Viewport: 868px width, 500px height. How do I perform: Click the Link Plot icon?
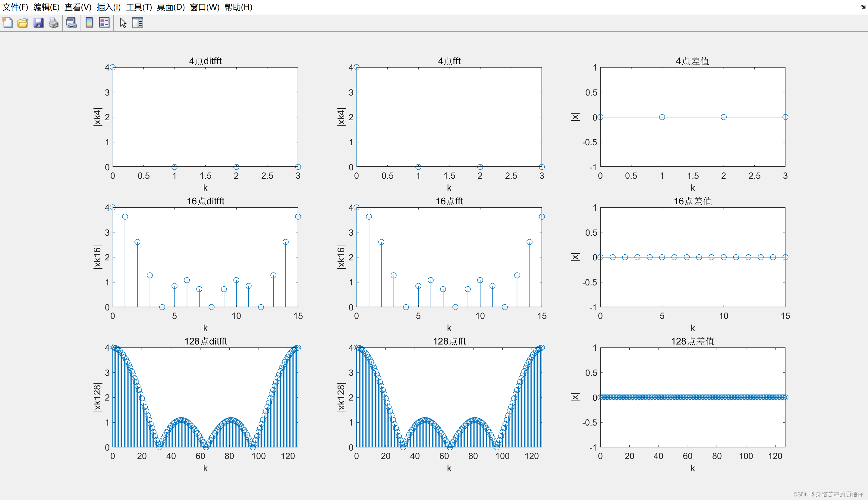click(x=71, y=23)
